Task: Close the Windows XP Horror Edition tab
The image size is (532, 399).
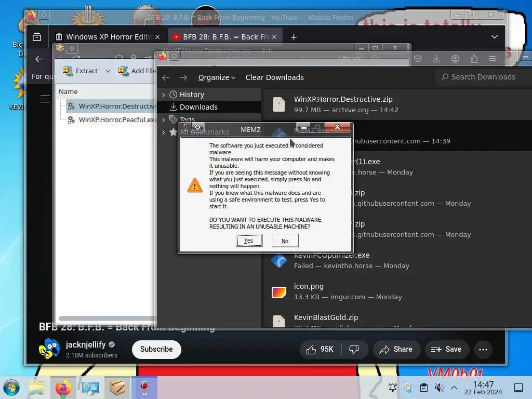Action: (157, 37)
